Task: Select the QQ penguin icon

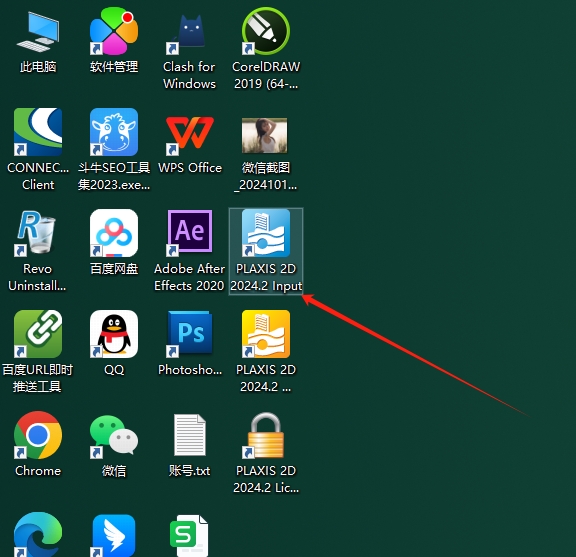Action: tap(114, 334)
